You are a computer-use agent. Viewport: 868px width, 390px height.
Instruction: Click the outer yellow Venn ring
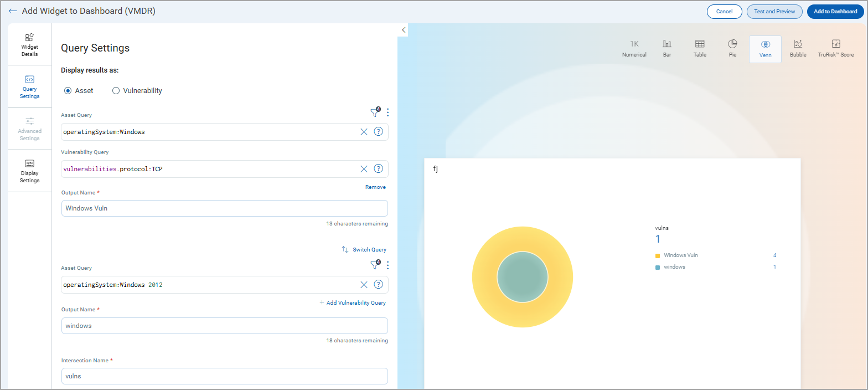(523, 238)
